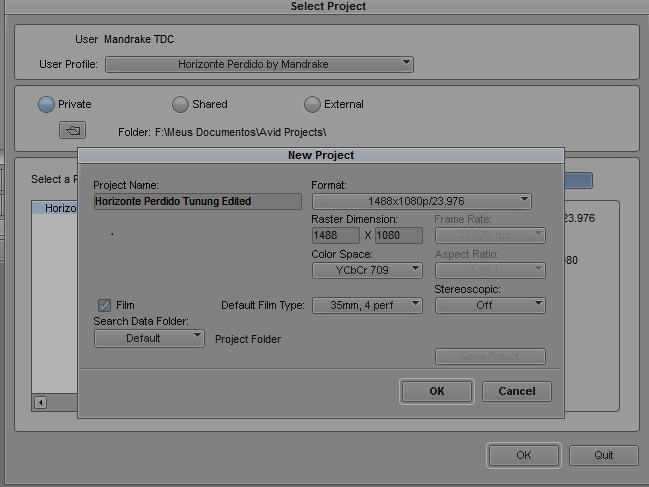
Task: Open the Stereoscopic dropdown
Action: click(490, 305)
